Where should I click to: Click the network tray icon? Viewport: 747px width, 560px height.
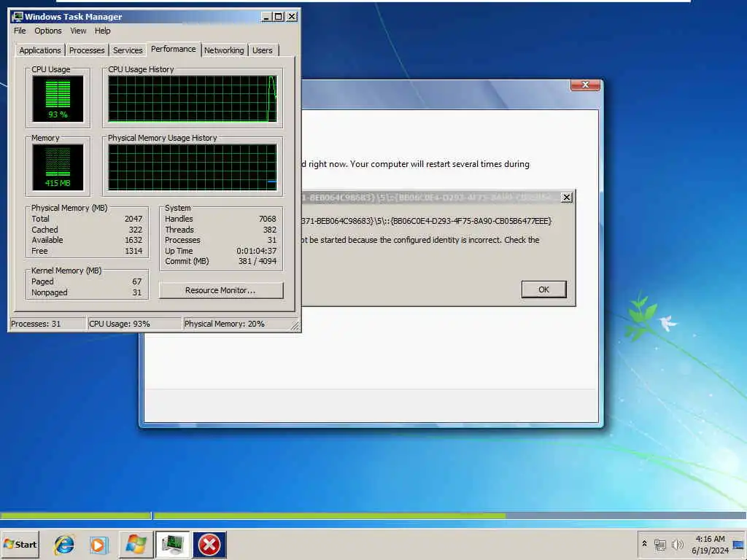[x=659, y=544]
